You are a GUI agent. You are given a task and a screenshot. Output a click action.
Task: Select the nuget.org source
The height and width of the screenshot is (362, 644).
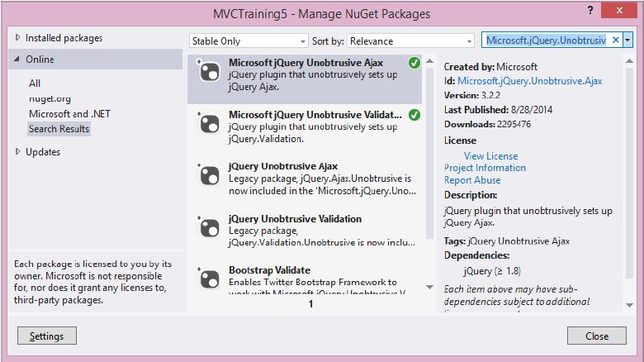(50, 98)
